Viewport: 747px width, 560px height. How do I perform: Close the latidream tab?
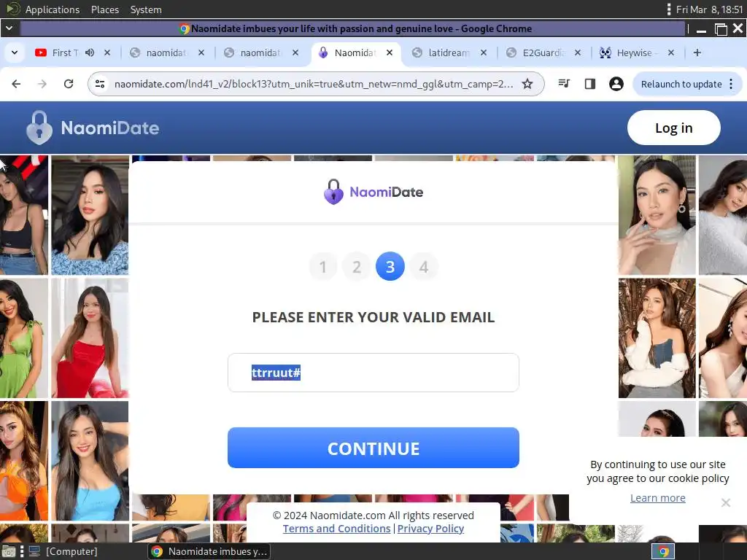click(484, 52)
